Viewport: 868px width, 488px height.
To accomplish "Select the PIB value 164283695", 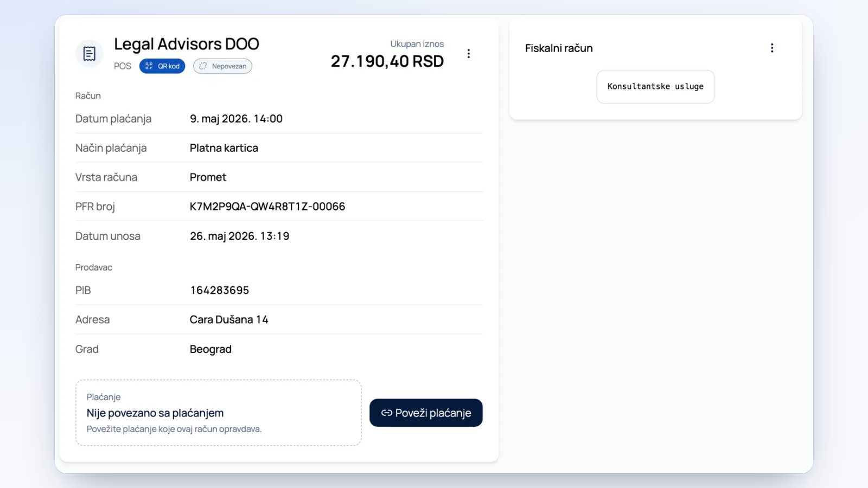I will click(220, 291).
